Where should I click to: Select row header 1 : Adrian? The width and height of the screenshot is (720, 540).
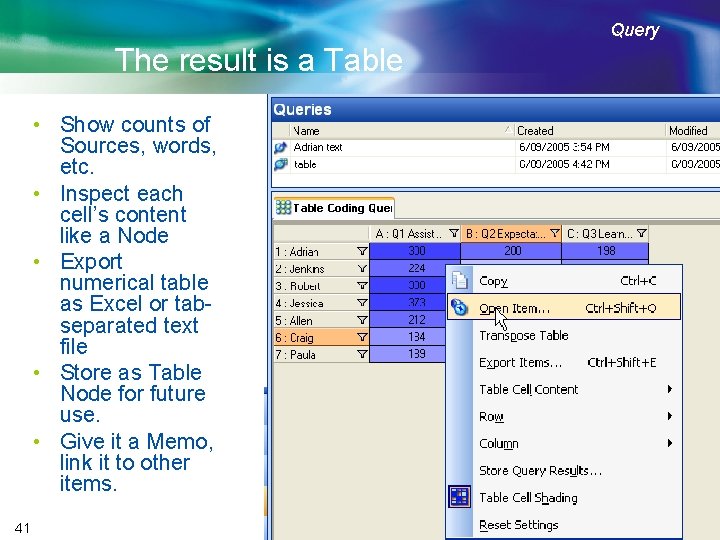(321, 251)
